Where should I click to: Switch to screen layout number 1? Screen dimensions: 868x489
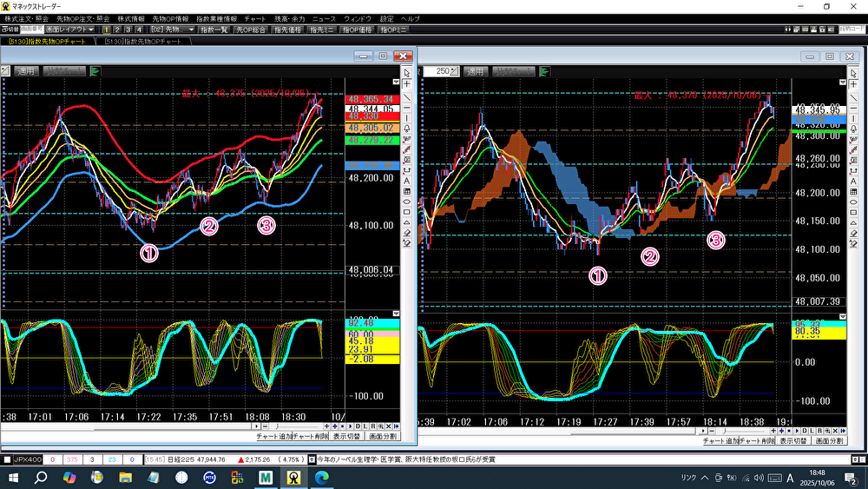pyautogui.click(x=106, y=30)
